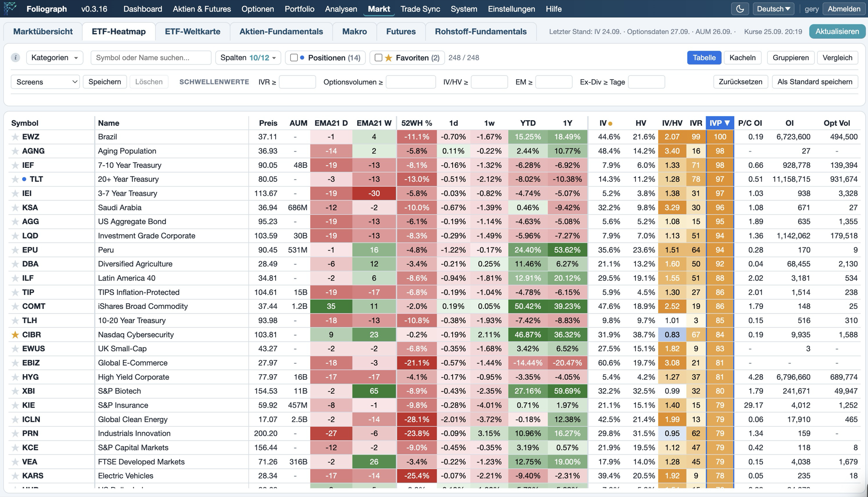
Task: Star the VEA FTSE Developed Markets row
Action: click(15, 462)
